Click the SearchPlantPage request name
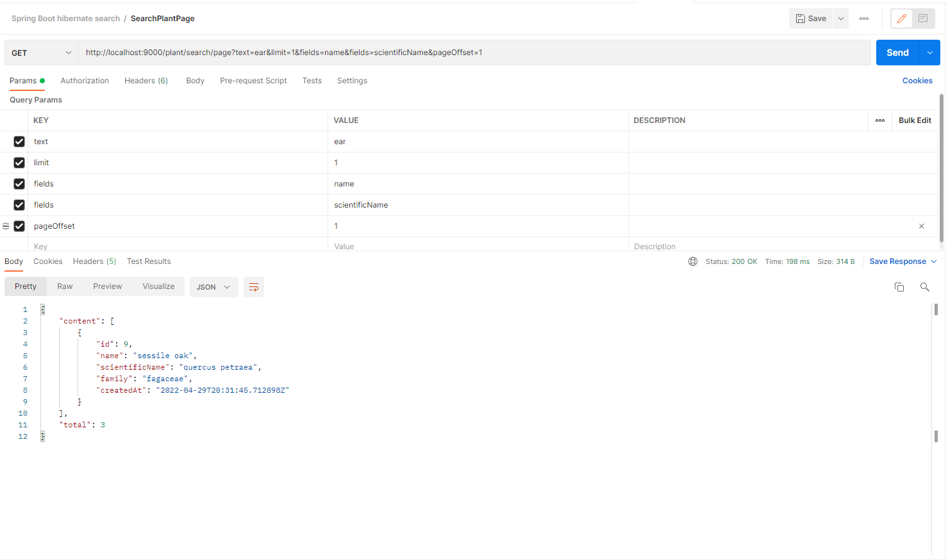This screenshot has width=948, height=560. click(x=163, y=19)
